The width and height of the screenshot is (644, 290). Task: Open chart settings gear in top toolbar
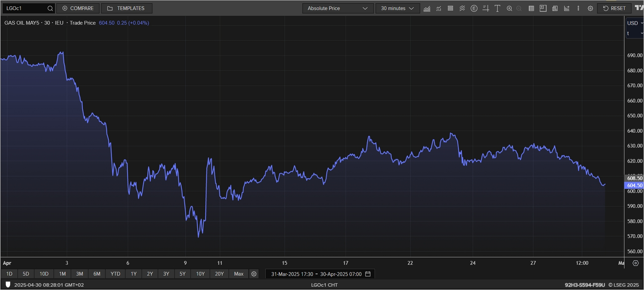point(590,8)
